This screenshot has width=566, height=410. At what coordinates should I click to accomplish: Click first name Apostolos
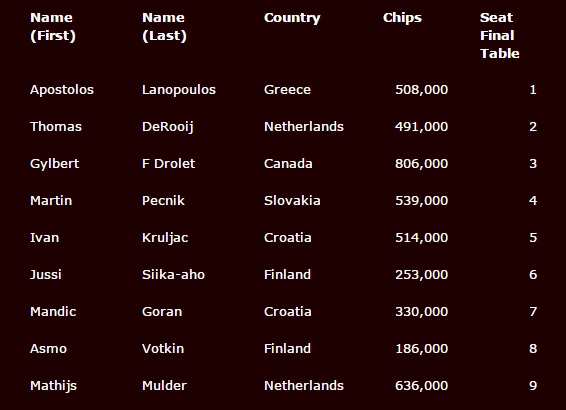[62, 90]
